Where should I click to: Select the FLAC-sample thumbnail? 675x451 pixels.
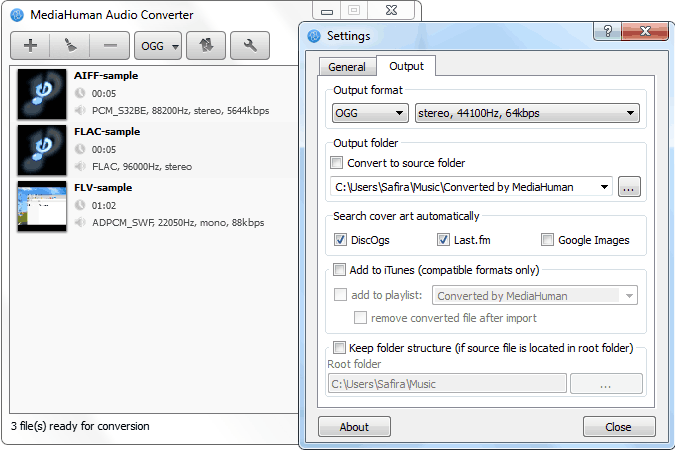click(42, 150)
